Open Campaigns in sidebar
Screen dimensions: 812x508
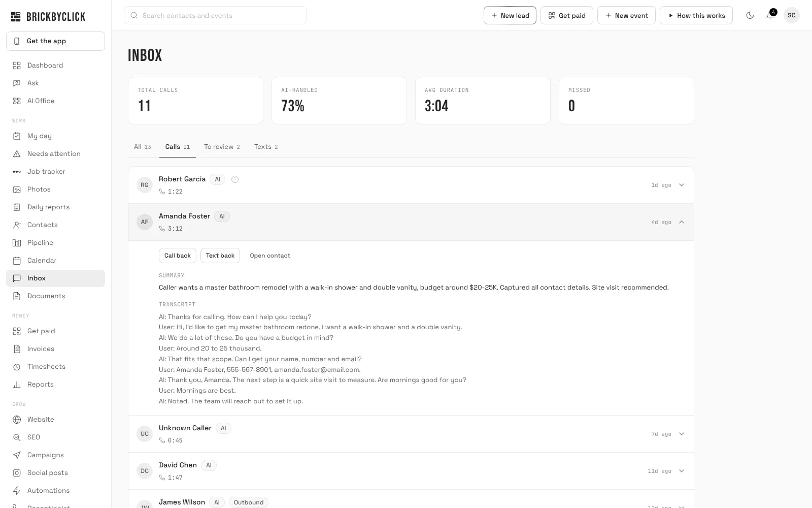(x=55, y=455)
